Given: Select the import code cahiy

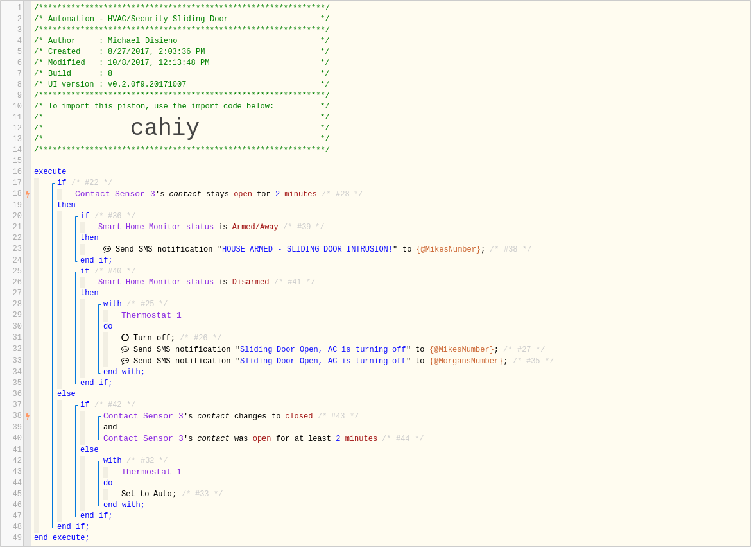Looking at the screenshot, I should coord(165,128).
